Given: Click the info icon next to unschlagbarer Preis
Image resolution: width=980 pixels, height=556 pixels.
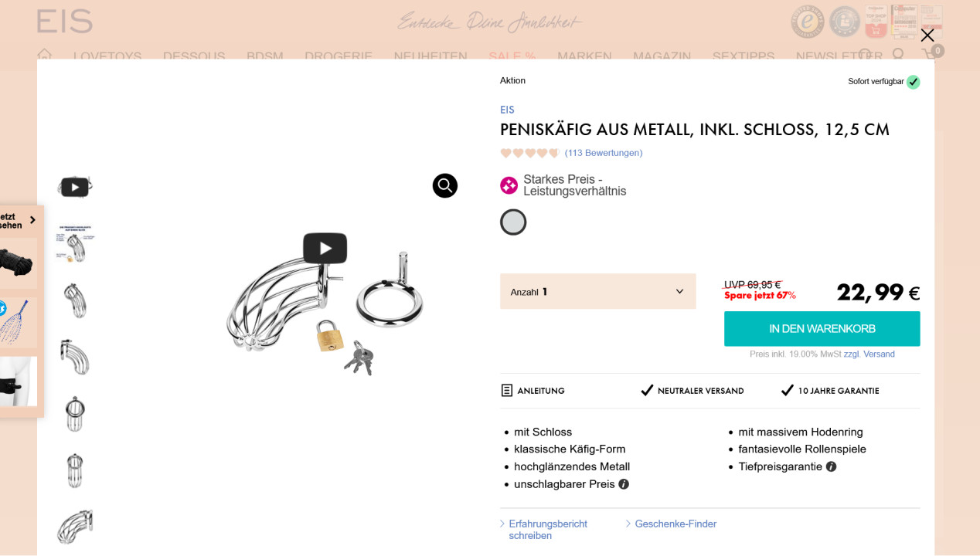Looking at the screenshot, I should tap(623, 484).
